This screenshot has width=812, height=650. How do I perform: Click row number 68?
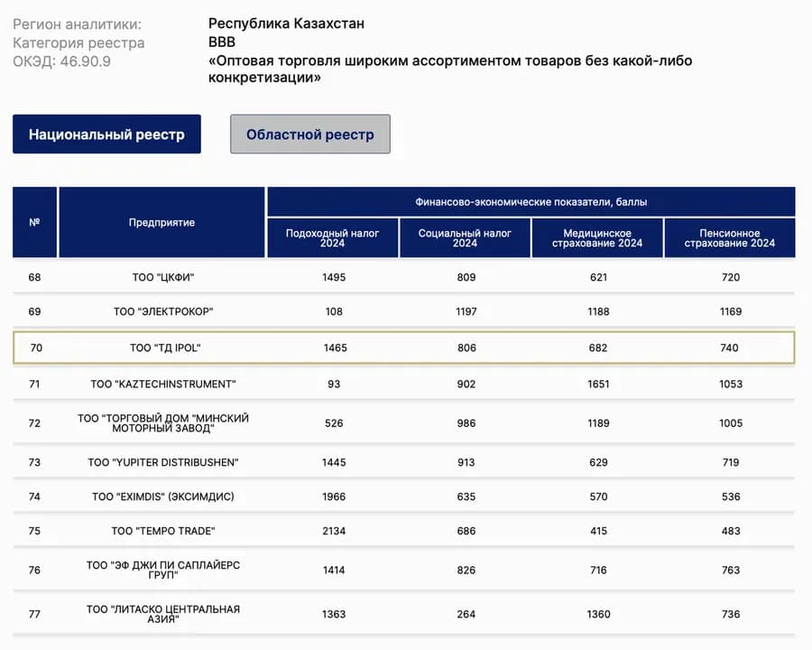pyautogui.click(x=34, y=277)
